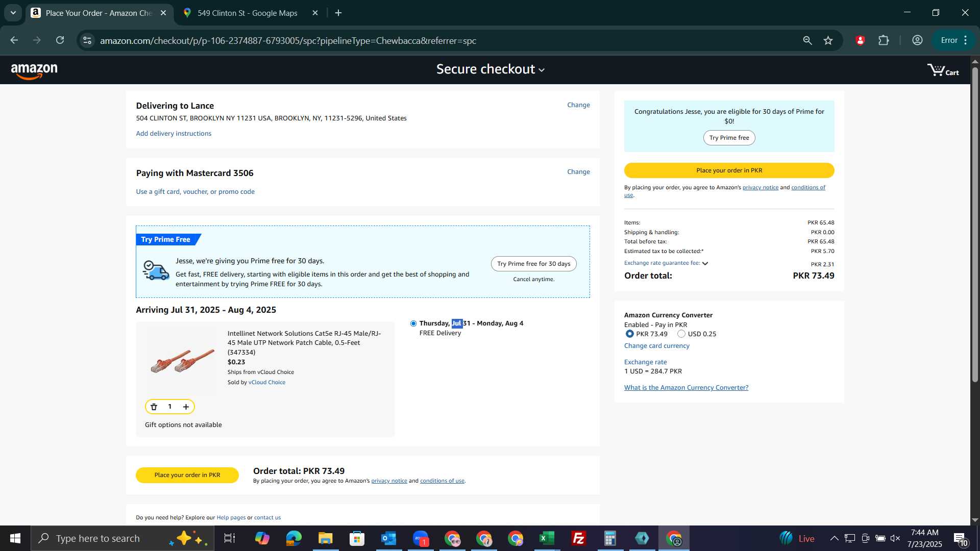Open Excel from taskbar
This screenshot has width=980, height=551.
(x=547, y=538)
